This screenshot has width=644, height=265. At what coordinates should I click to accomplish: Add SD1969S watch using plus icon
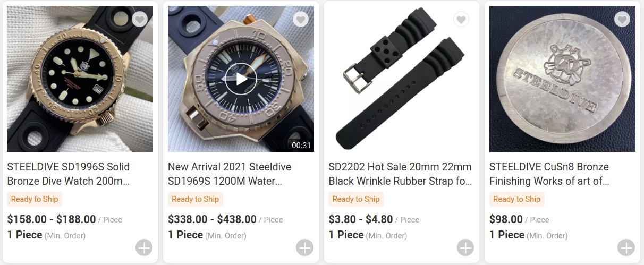(304, 247)
